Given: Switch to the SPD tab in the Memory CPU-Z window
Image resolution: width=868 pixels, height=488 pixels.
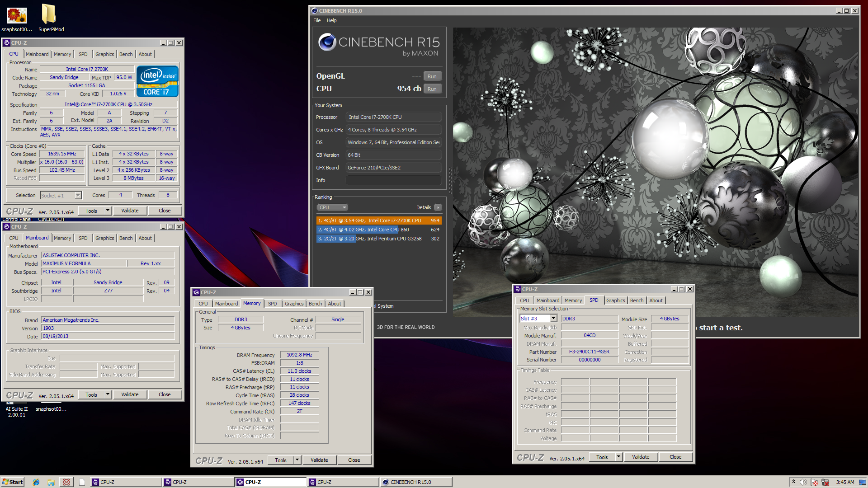Looking at the screenshot, I should (273, 304).
